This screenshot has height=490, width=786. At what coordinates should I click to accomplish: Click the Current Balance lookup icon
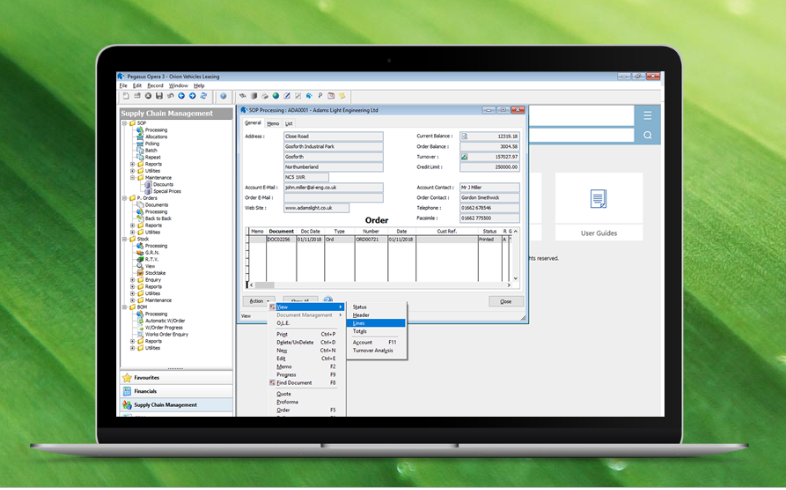(464, 136)
